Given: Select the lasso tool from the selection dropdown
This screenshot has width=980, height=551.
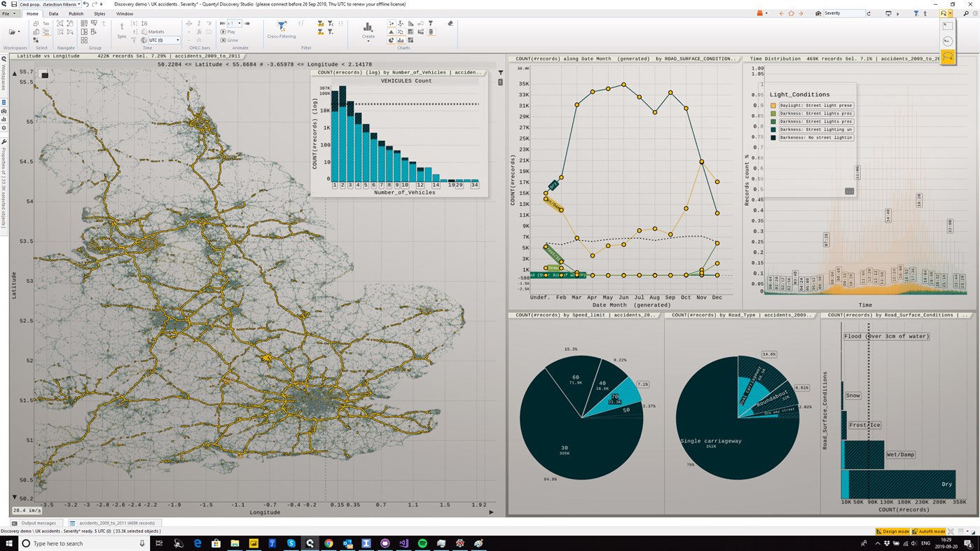Looking at the screenshot, I should tap(45, 32).
